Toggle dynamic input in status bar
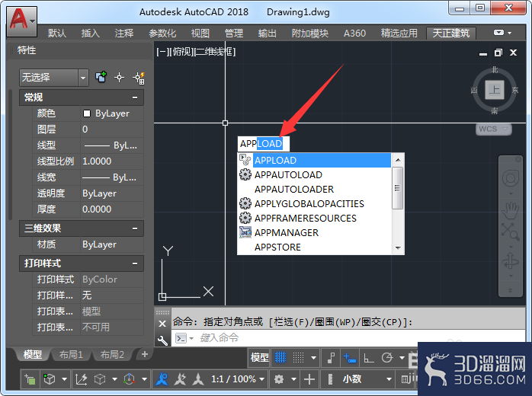Image resolution: width=532 pixels, height=396 pixels. [350, 358]
